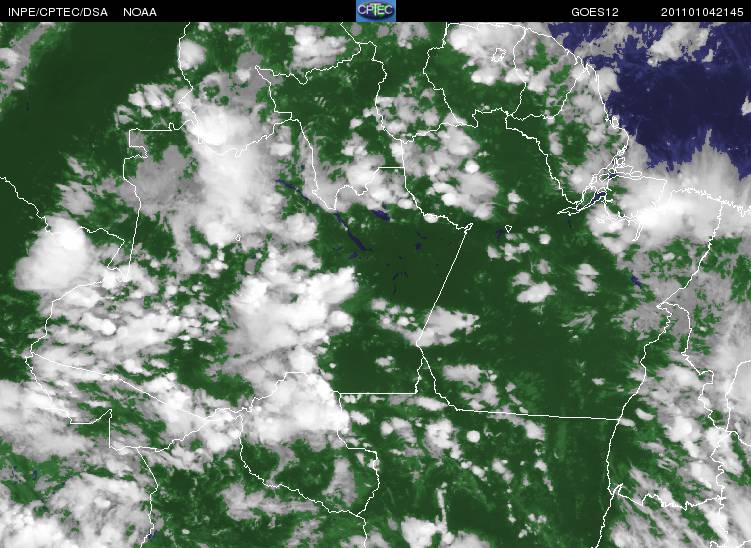Click the CPTEC logo in header
This screenshot has height=548, width=751.
(x=376, y=11)
